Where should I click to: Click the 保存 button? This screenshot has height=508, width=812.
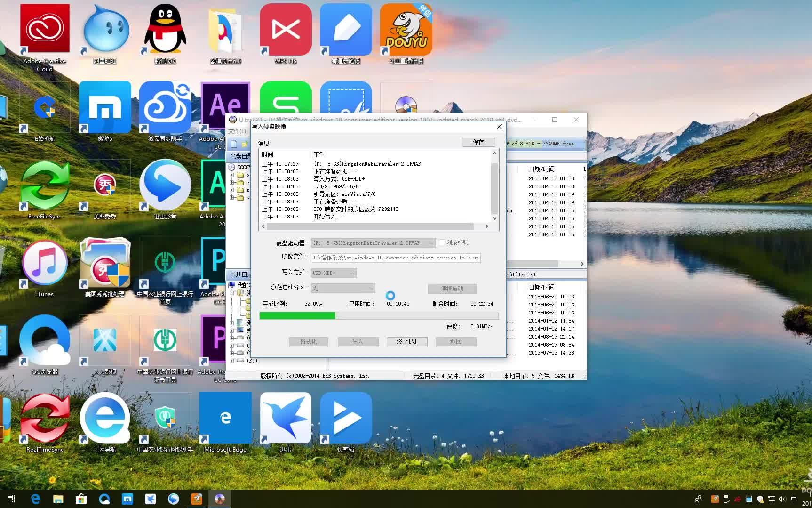pos(478,142)
